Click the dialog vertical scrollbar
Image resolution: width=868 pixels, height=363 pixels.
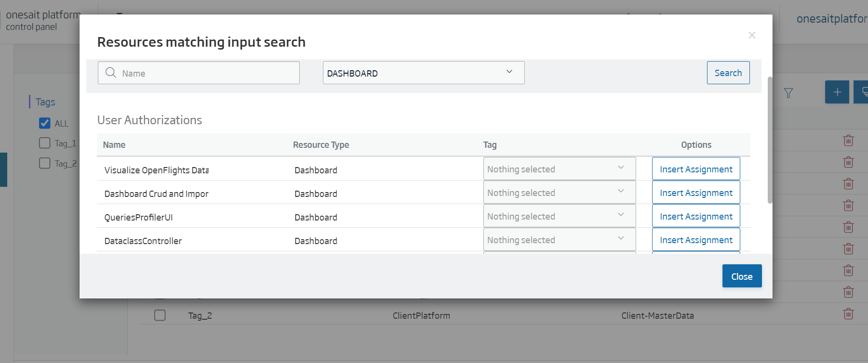point(770,140)
